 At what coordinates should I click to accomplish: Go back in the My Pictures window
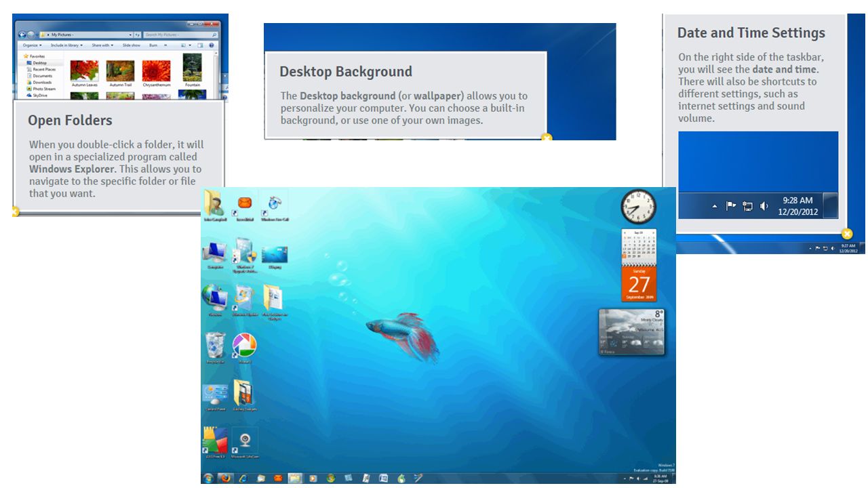22,35
